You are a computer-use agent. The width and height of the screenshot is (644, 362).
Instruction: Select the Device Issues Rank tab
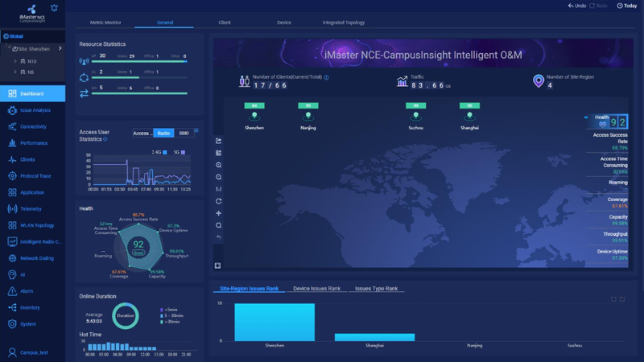316,289
